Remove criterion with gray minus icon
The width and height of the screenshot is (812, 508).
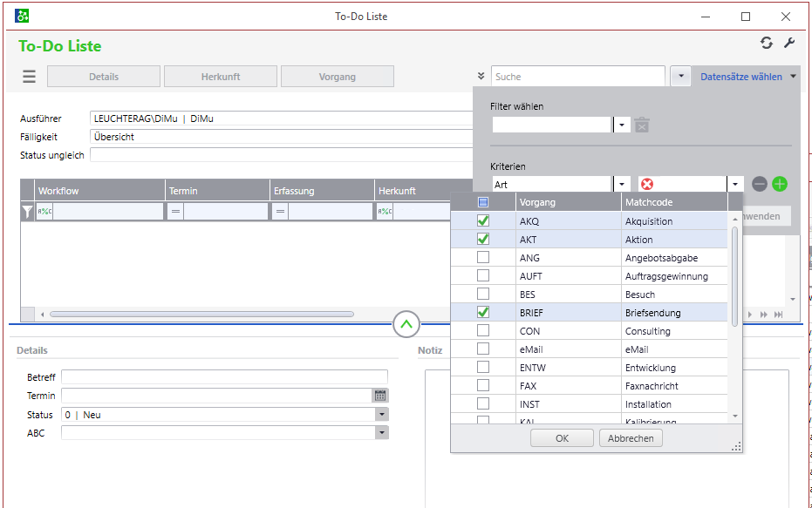point(760,184)
